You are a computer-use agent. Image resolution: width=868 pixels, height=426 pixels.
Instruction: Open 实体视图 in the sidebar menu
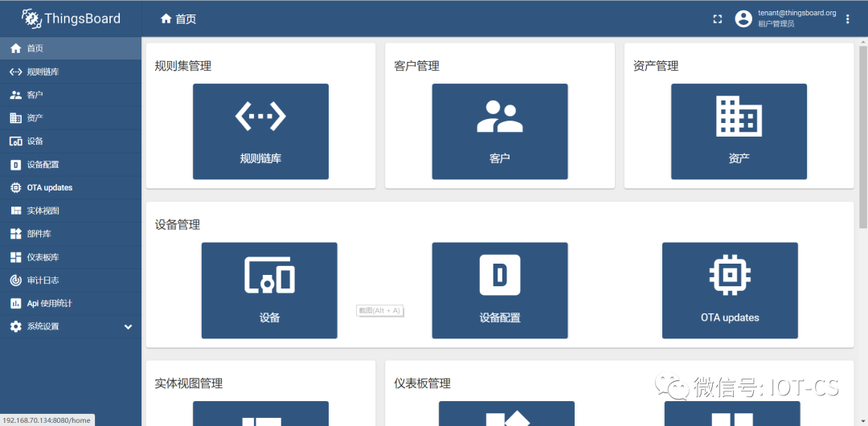coord(71,211)
